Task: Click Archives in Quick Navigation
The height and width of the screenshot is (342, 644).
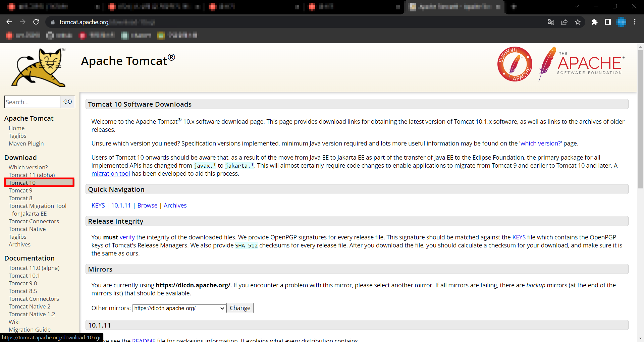Action: tap(175, 206)
